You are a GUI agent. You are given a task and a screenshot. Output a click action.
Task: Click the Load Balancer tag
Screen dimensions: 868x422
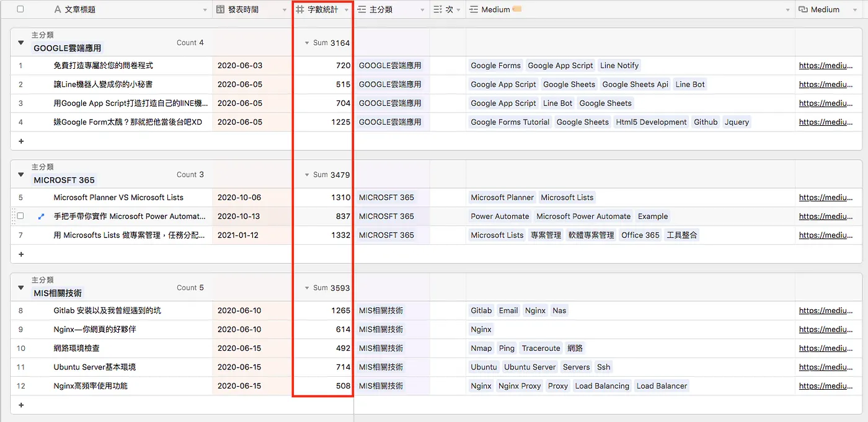(x=662, y=386)
